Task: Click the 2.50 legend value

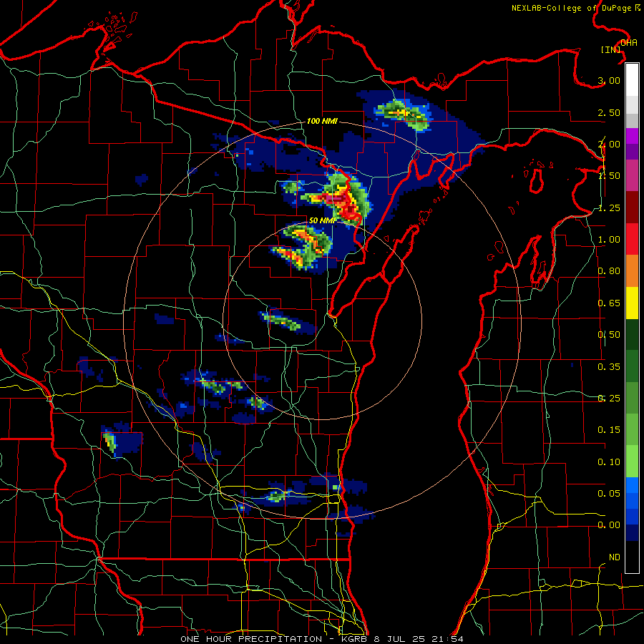Action: coord(609,112)
